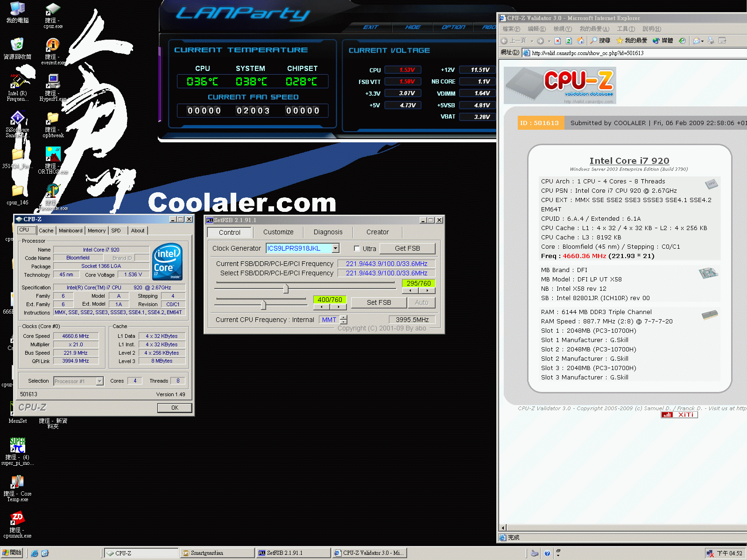Viewport: 747px width, 560px height.
Task: Click Internet Explorer Back arrow button
Action: click(514, 41)
